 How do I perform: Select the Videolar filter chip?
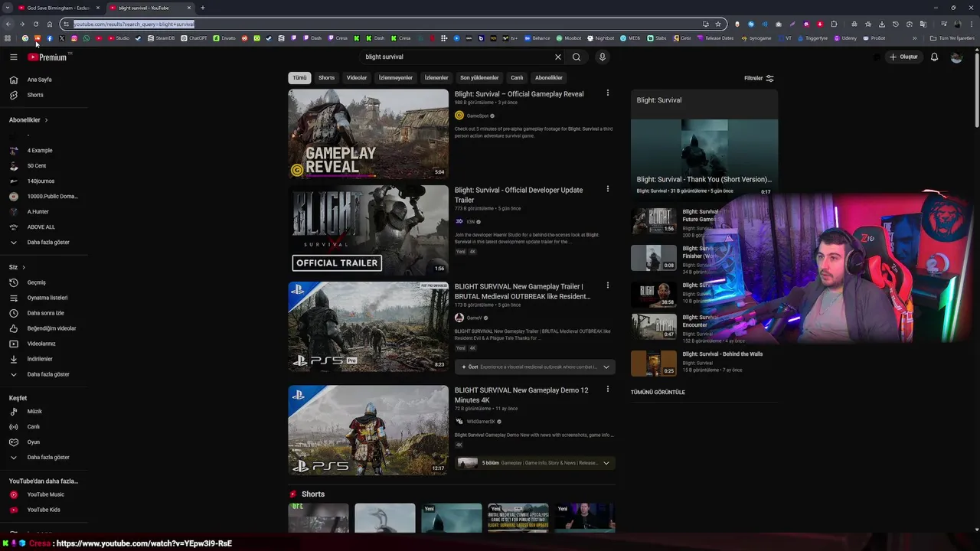[357, 77]
